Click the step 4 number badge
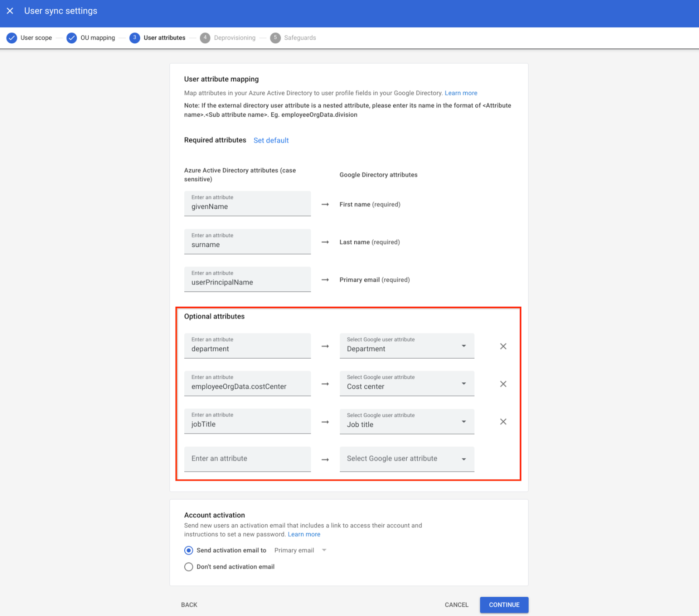The width and height of the screenshot is (699, 616). 205,38
